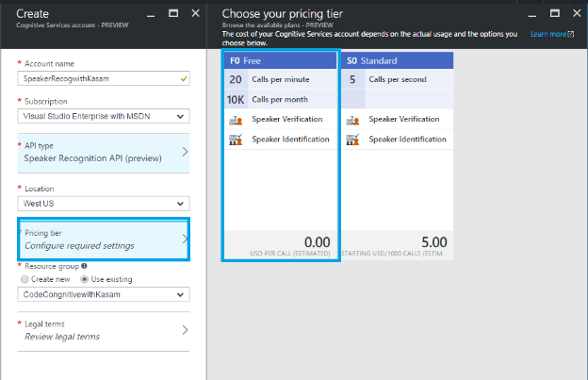Select the S0 Standard tier header
This screenshot has width=588, height=380.
click(x=397, y=60)
